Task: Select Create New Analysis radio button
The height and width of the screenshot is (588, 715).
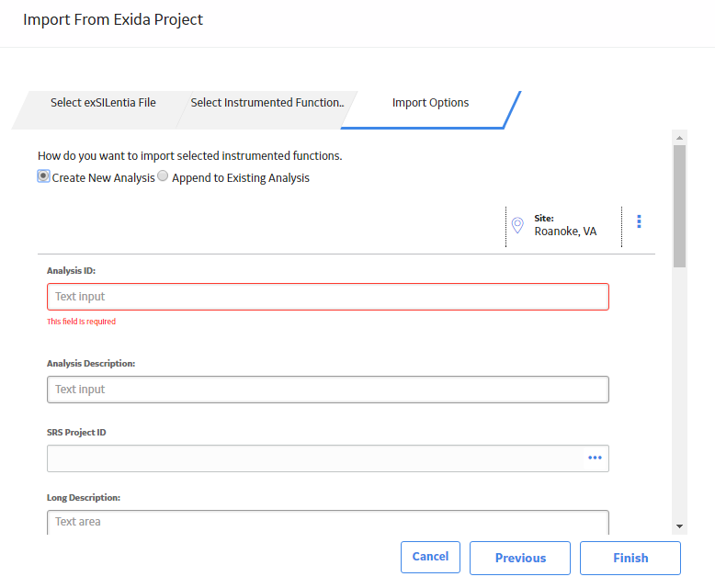Action: pos(43,176)
